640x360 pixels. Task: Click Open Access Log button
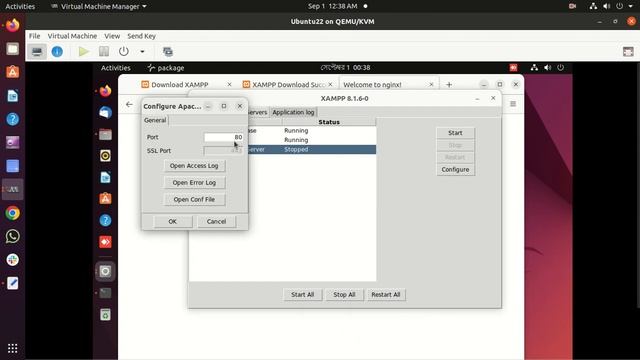point(194,166)
